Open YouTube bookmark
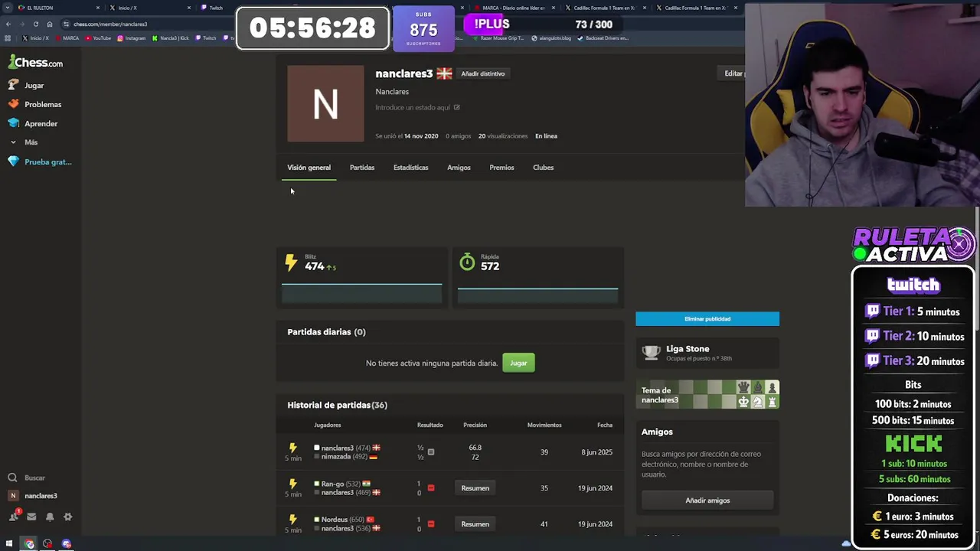980x551 pixels. point(98,38)
